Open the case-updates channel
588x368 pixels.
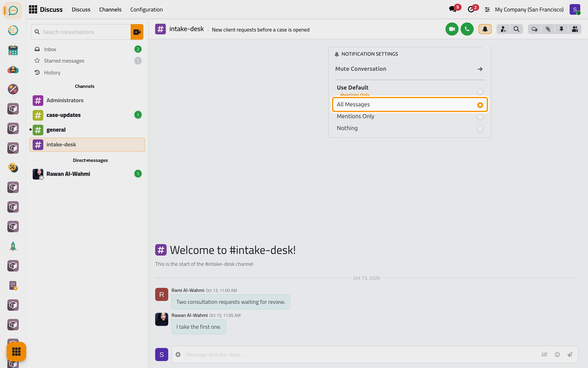click(87, 115)
